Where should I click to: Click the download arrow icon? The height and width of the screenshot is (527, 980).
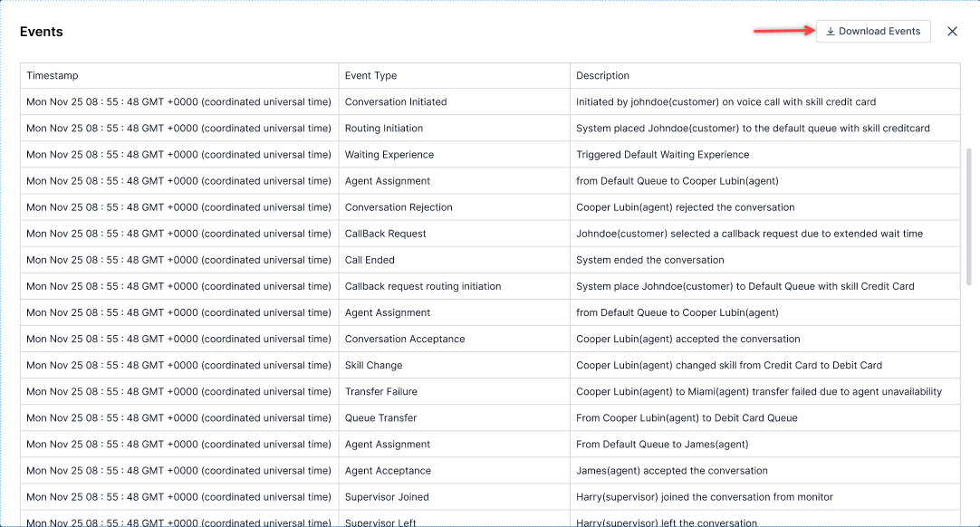point(831,32)
